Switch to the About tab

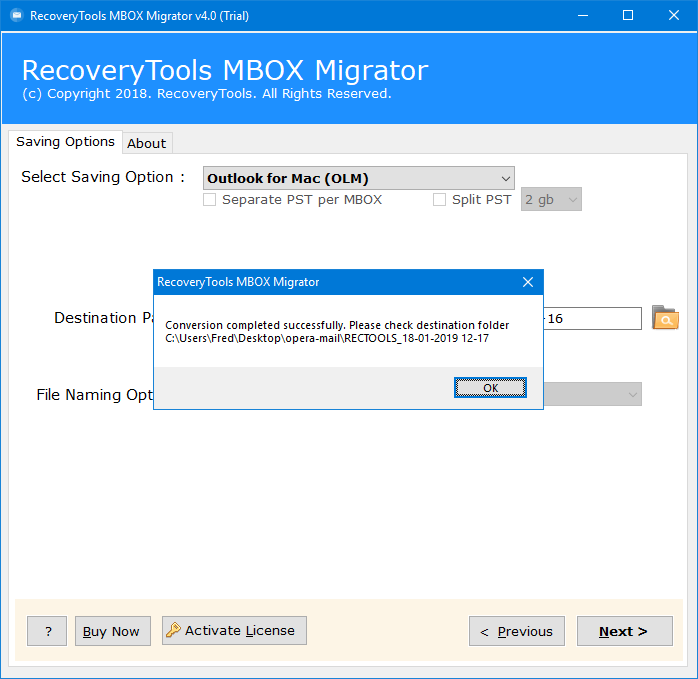click(146, 143)
